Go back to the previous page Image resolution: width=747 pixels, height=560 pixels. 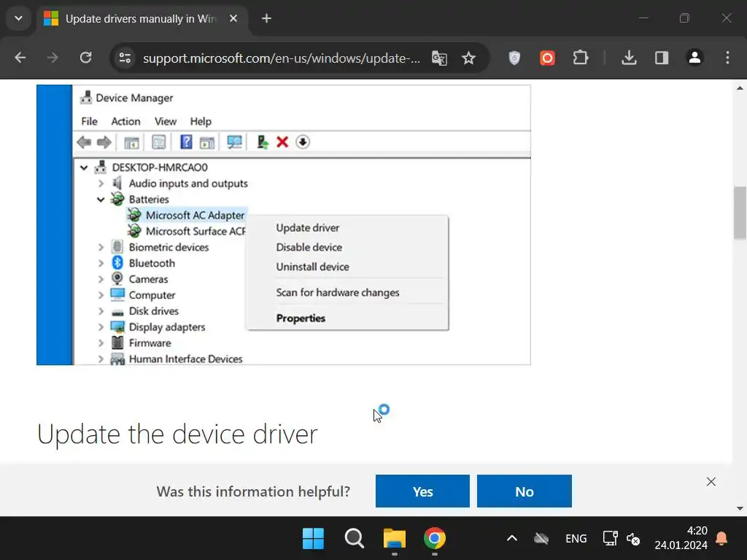pyautogui.click(x=20, y=58)
